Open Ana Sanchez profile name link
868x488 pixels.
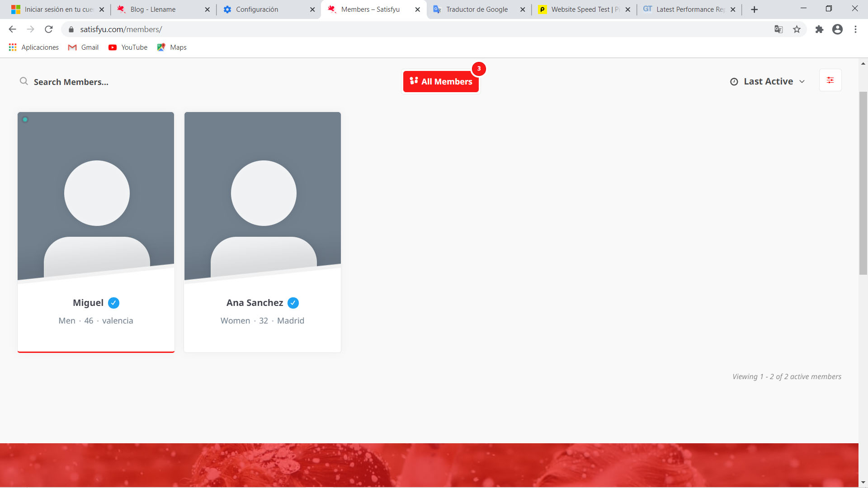click(255, 303)
